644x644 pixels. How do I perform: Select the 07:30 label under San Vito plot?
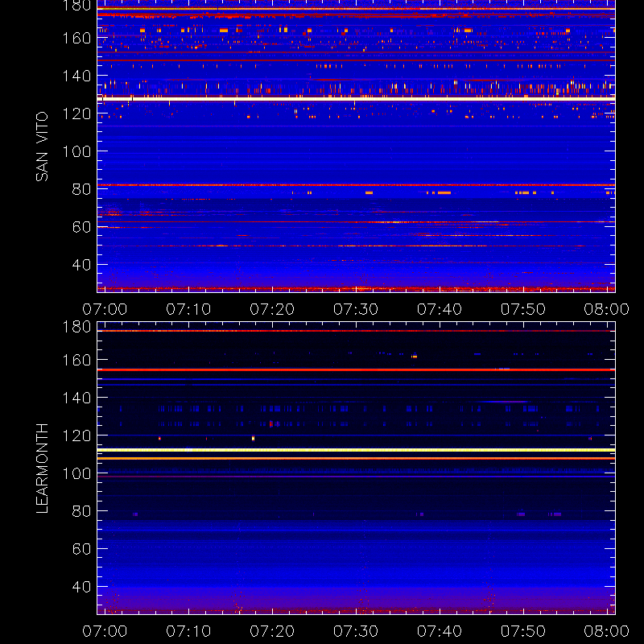click(356, 309)
